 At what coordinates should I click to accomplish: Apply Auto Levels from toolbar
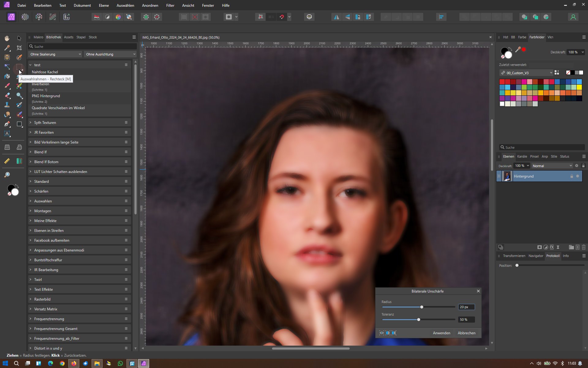point(97,17)
